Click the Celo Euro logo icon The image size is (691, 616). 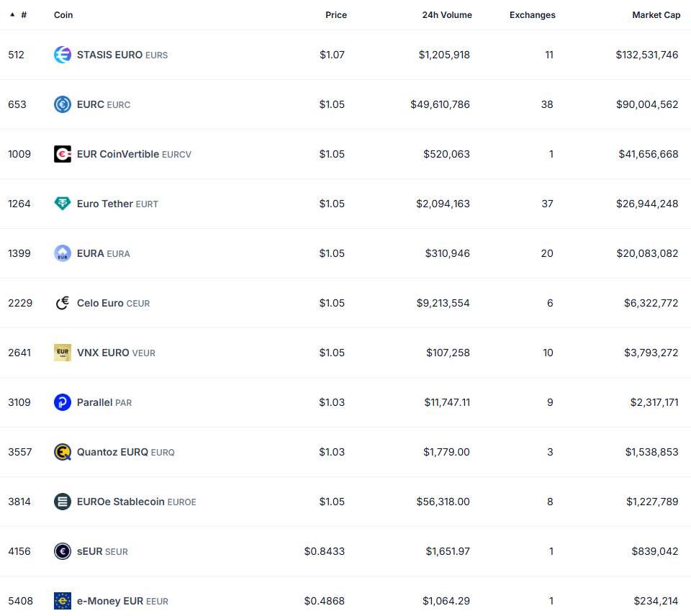click(62, 303)
